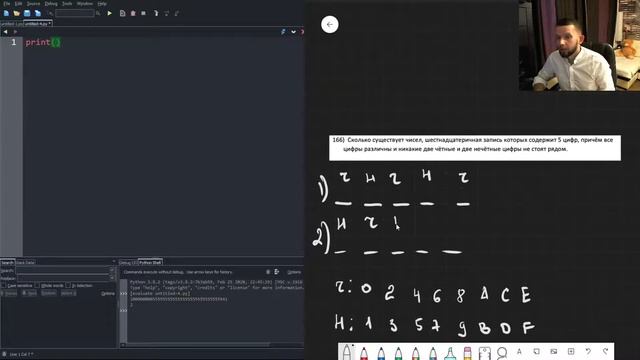Click inside the Search text field
640x360 pixels.
click(x=62, y=270)
